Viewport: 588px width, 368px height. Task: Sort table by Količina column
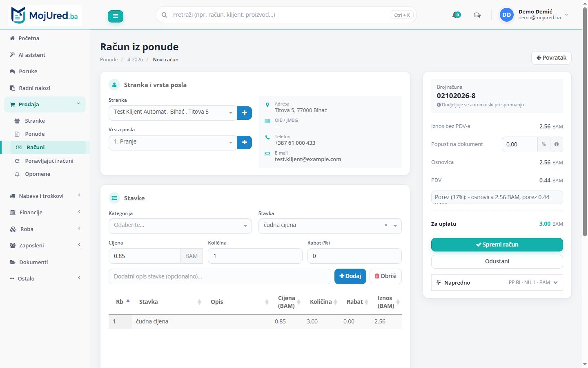323,302
